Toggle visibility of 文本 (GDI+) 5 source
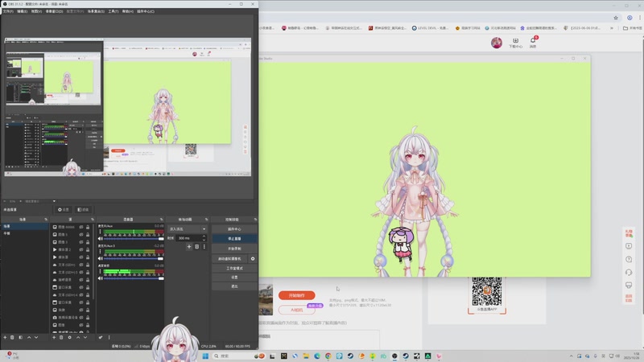The height and width of the screenshot is (362, 644). point(81,272)
